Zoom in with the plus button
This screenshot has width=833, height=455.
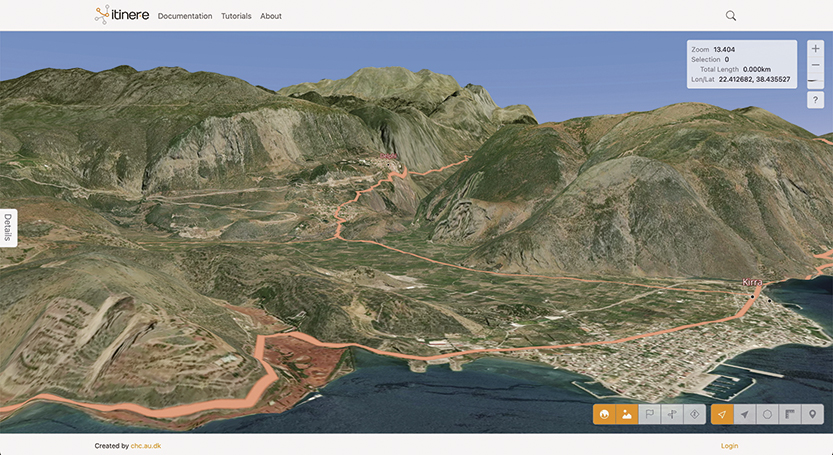coord(815,49)
